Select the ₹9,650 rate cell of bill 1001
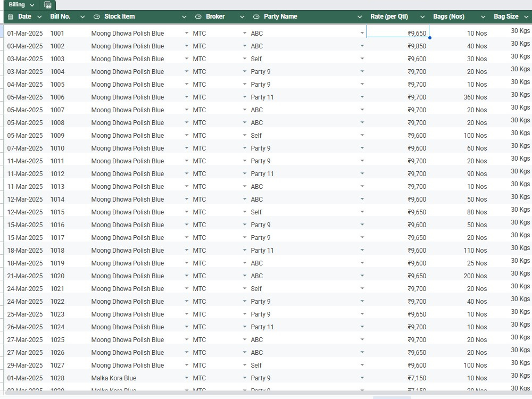This screenshot has height=399, width=532. [397, 31]
